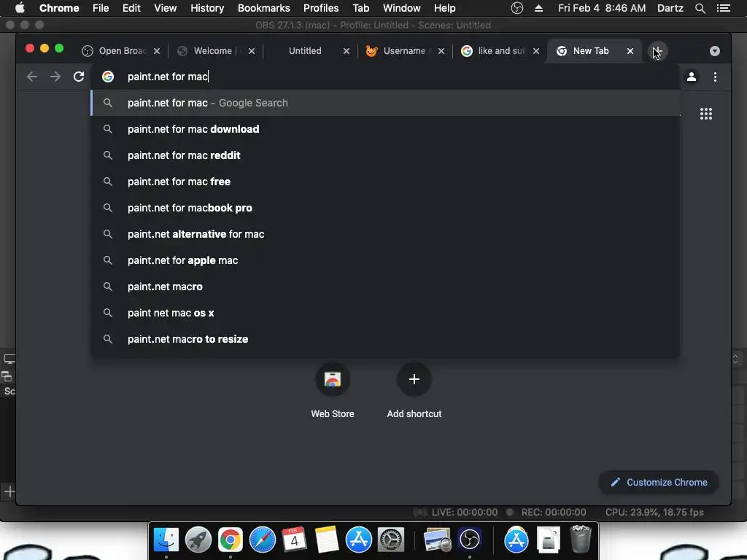The width and height of the screenshot is (747, 560).
Task: Close the Welcome tab
Action: [252, 51]
